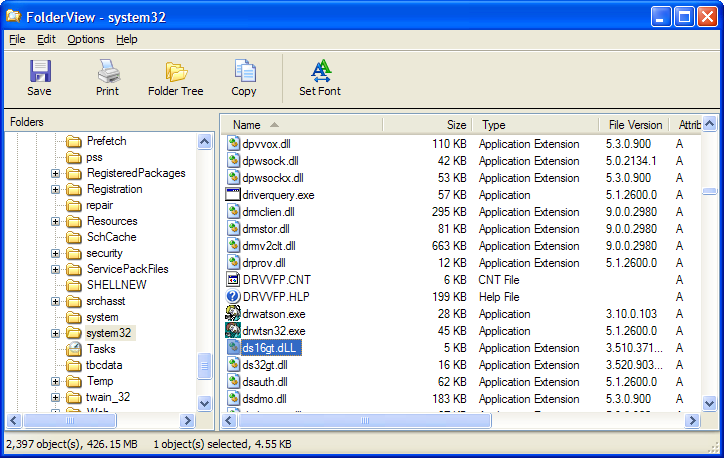The image size is (724, 458).
Task: Expand the system32 folder node
Action: coord(56,333)
